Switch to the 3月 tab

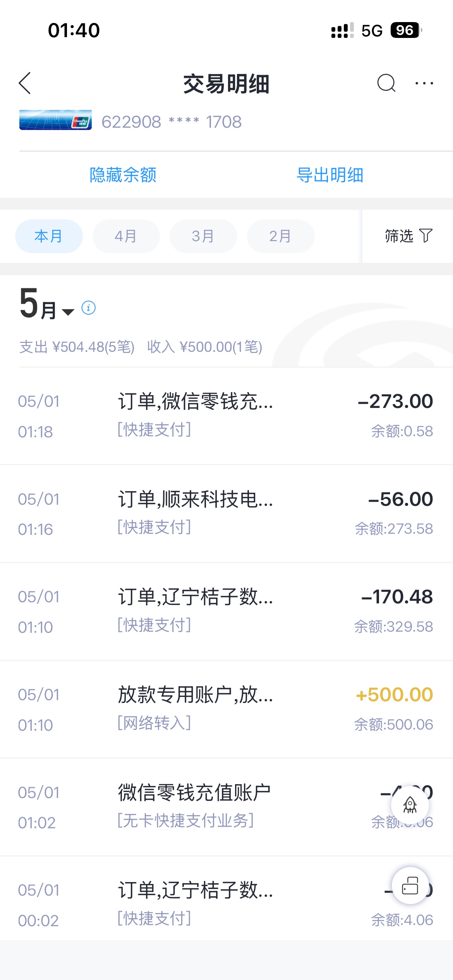(203, 236)
